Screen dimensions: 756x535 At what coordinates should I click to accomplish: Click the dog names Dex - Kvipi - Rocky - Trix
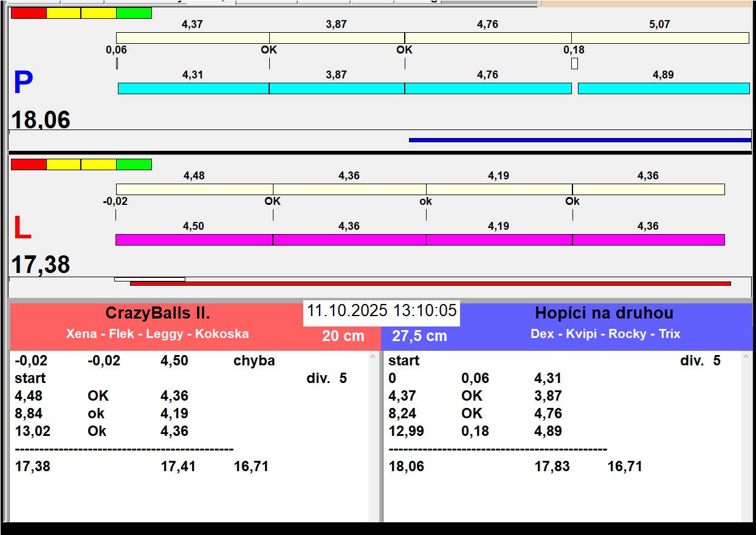605,334
